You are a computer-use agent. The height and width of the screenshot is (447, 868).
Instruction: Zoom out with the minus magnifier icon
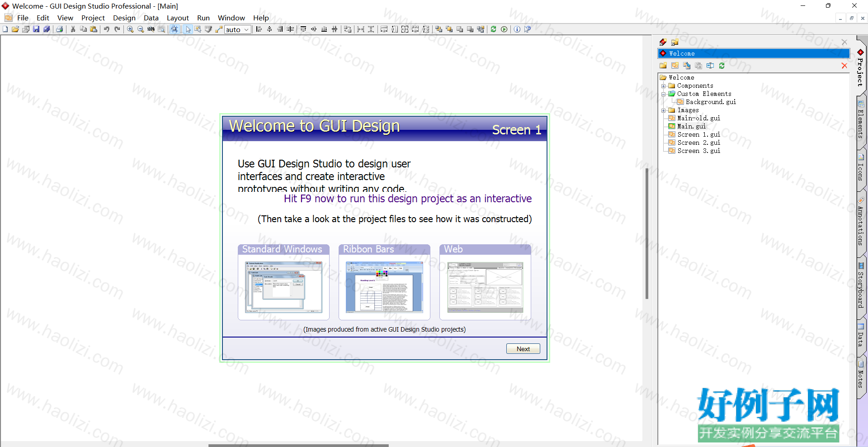(141, 29)
